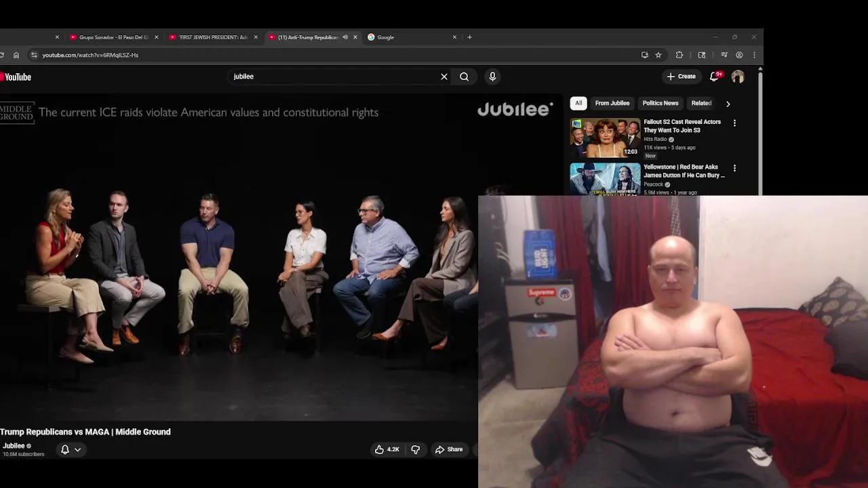Mute the Anti-Trump Republicans tab audio

pos(345,37)
